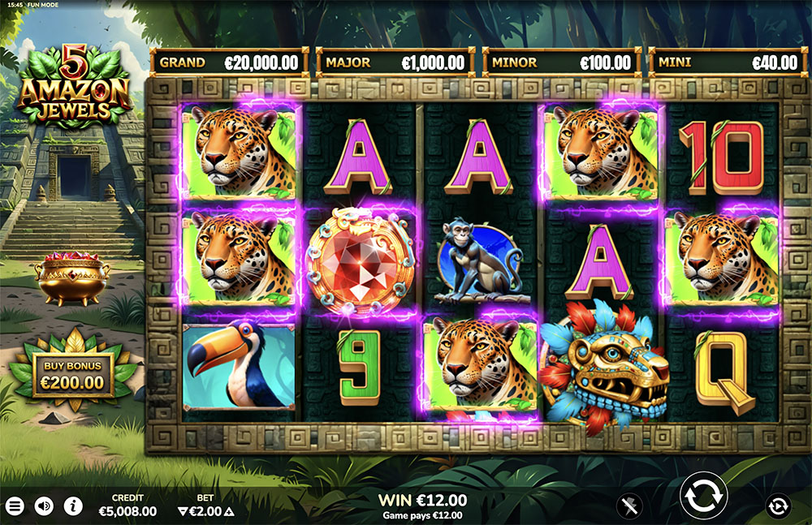Viewport: 812px width, 525px height.
Task: Toggle turbo lightning mode
Action: point(630,506)
